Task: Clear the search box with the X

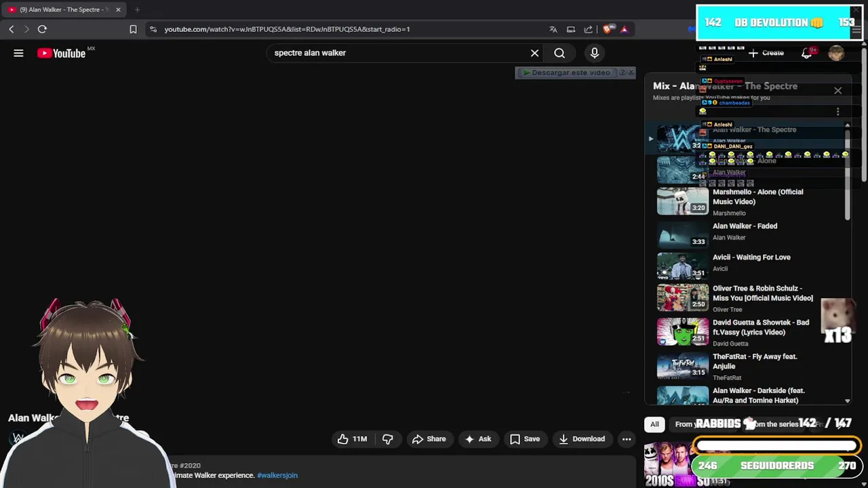Action: [x=534, y=53]
